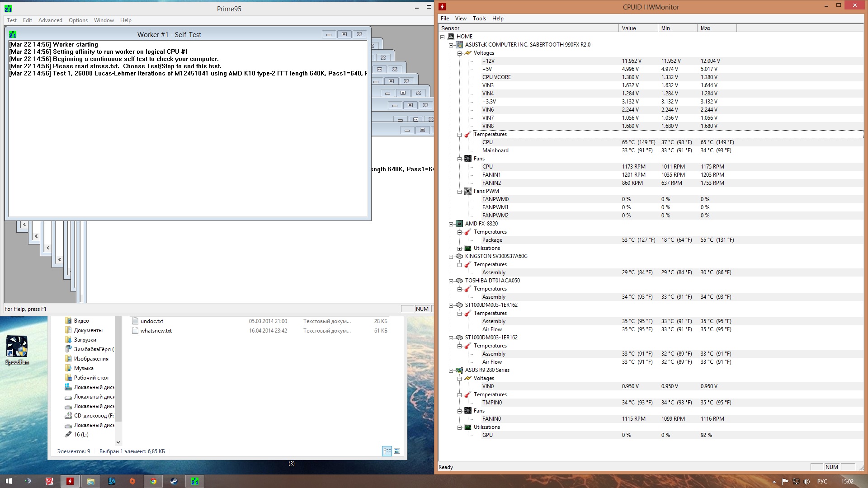Click the Prime95 taskbar icon
This screenshot has height=488, width=868.
(195, 481)
